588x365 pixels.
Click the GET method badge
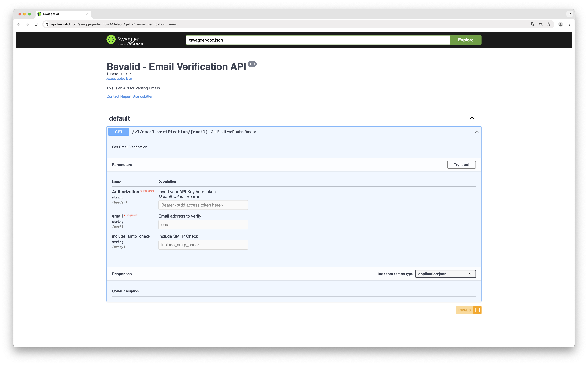(x=119, y=132)
